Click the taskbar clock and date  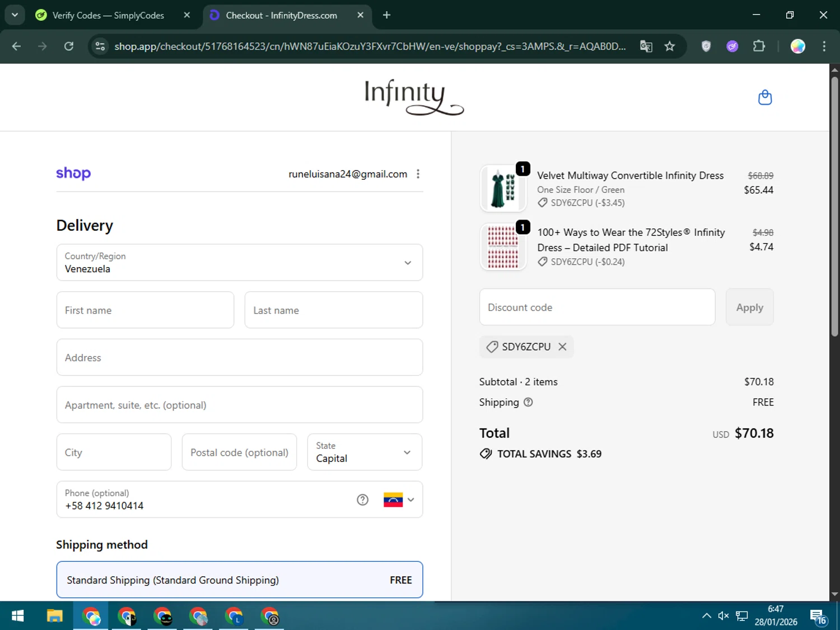click(x=776, y=615)
